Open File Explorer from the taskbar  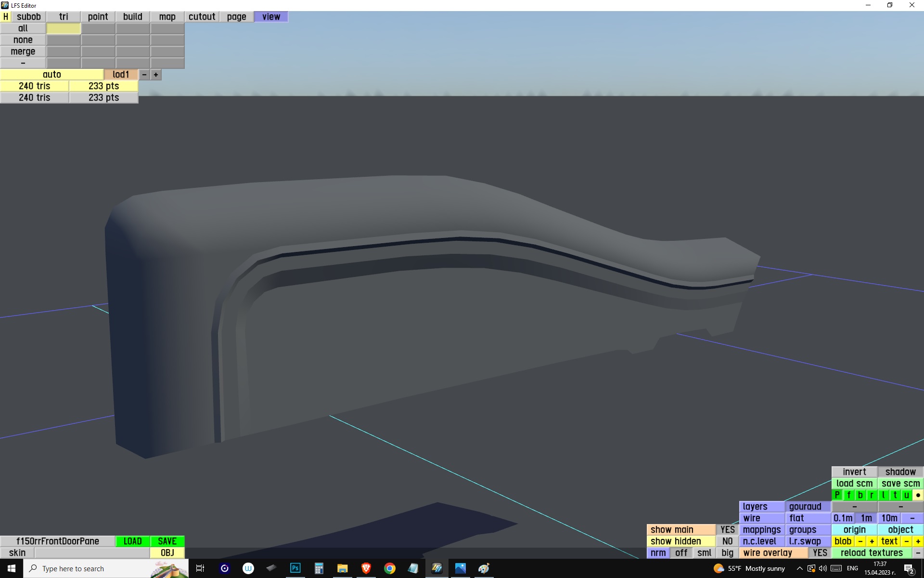point(342,568)
